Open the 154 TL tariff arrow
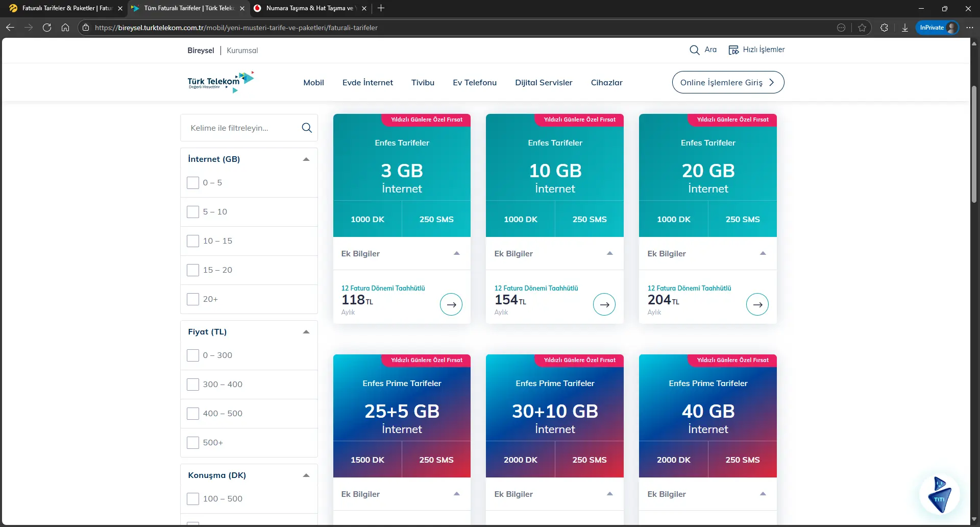The height and width of the screenshot is (527, 980). pyautogui.click(x=604, y=304)
